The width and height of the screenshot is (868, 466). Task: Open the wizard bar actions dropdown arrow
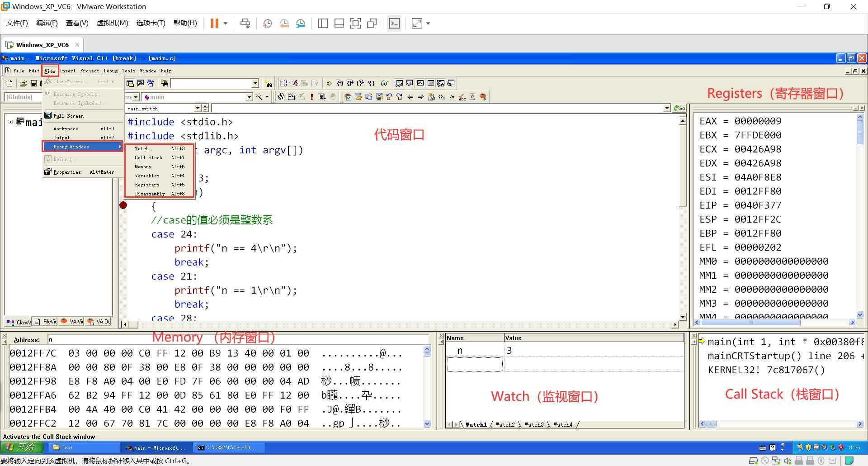pos(267,97)
